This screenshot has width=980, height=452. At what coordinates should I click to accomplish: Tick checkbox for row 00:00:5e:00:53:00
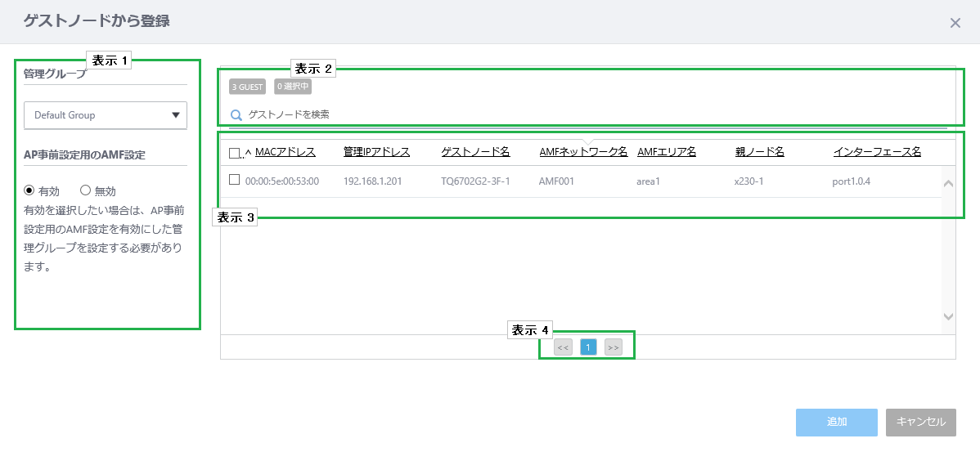point(235,180)
